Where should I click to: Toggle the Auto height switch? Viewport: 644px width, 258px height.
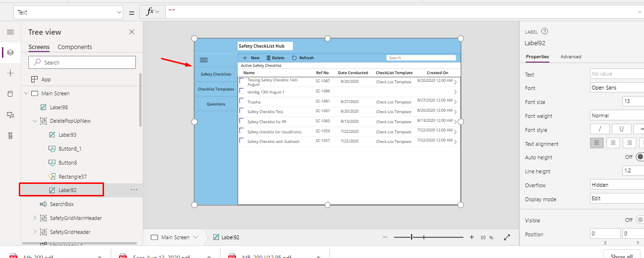coord(640,157)
